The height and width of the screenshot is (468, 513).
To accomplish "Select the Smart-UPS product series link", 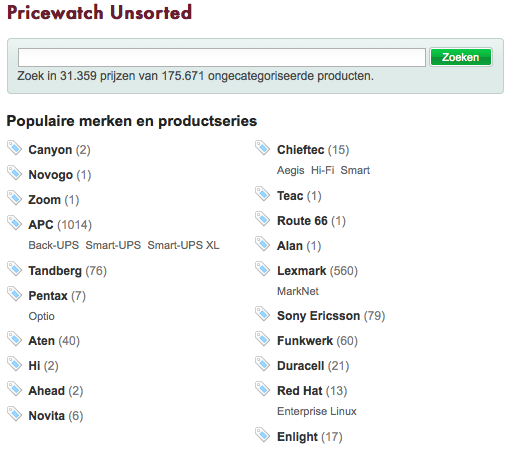I will 113,245.
